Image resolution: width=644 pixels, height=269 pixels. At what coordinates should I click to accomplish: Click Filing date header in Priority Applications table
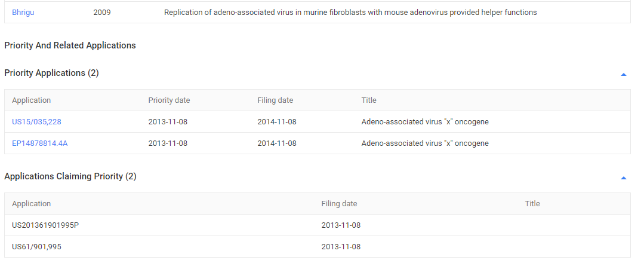pyautogui.click(x=275, y=100)
